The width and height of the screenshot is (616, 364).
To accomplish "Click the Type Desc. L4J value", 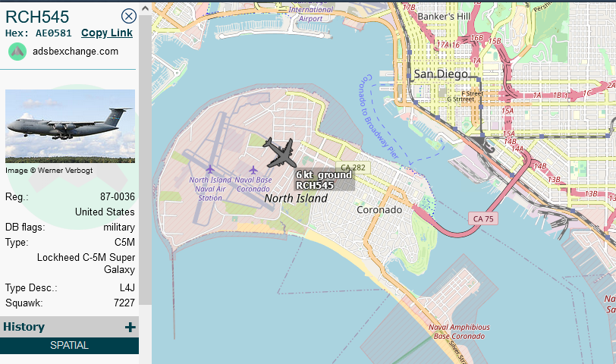I will click(127, 288).
